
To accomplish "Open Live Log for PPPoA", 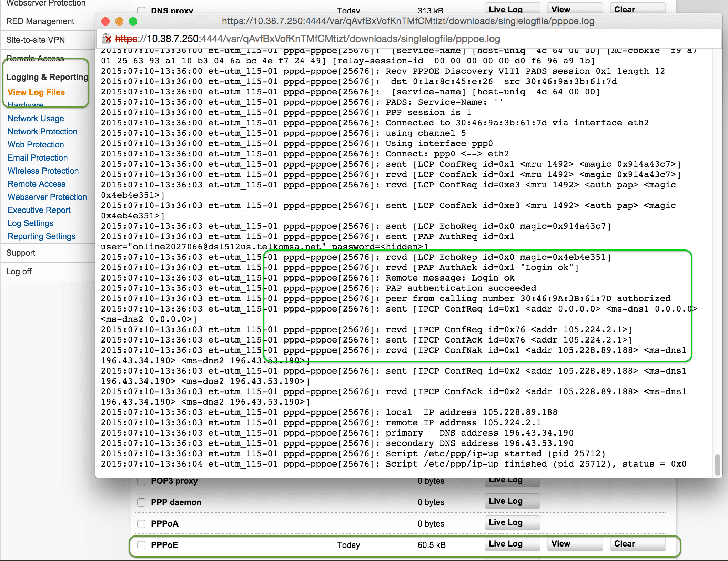I will click(512, 522).
